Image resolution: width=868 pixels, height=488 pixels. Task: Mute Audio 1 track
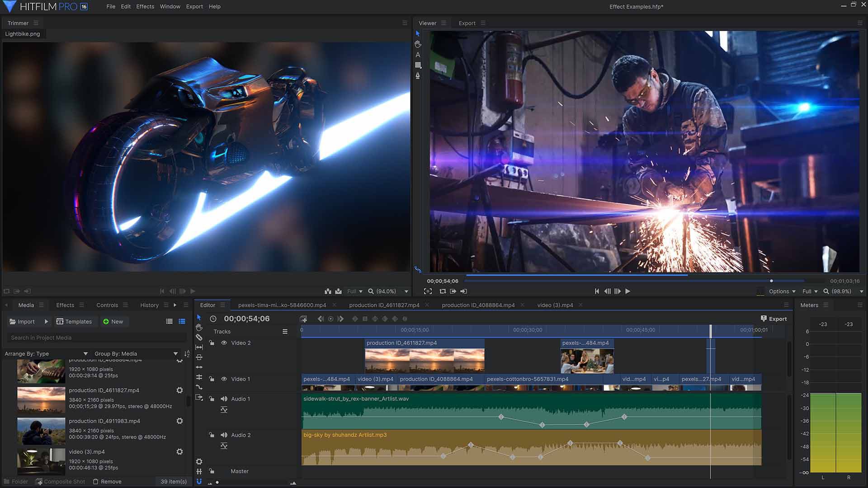(223, 398)
